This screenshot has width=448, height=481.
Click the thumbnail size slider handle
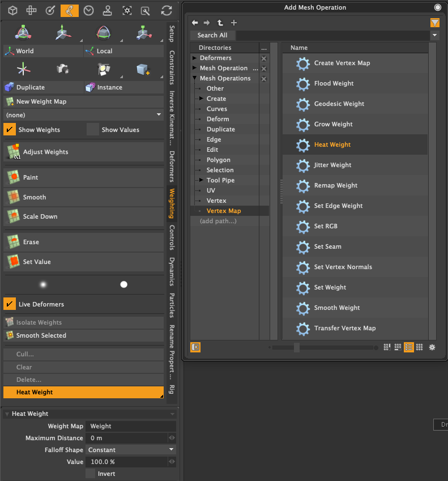coord(297,347)
